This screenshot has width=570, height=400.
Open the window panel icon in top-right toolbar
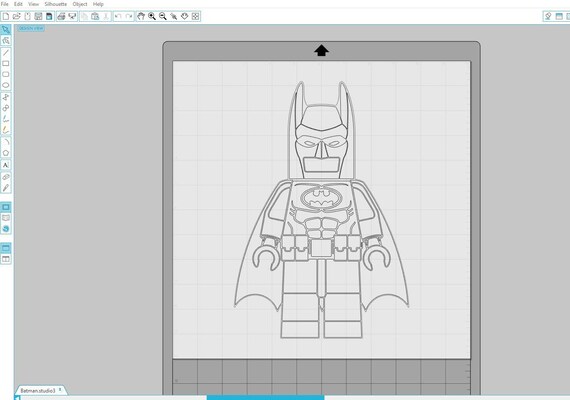(559, 16)
